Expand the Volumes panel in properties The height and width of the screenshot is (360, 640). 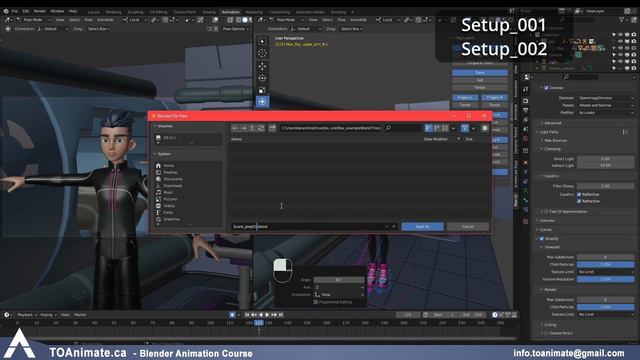pos(547,220)
